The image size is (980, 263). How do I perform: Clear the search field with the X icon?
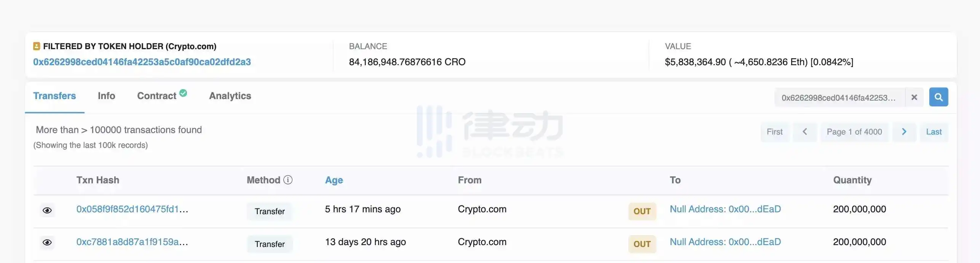pyautogui.click(x=914, y=97)
